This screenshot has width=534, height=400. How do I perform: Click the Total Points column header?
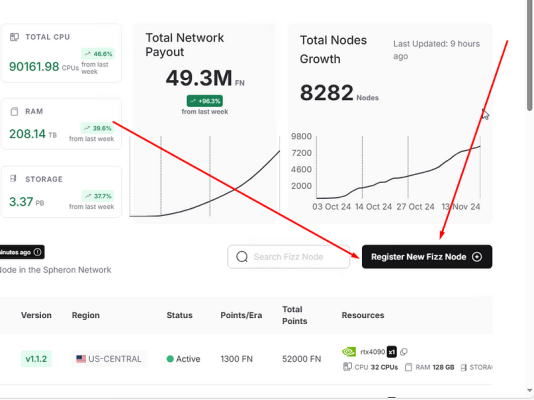[295, 315]
